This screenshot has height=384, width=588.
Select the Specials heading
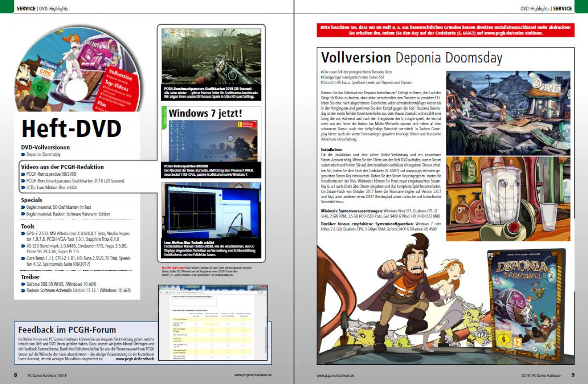point(32,200)
